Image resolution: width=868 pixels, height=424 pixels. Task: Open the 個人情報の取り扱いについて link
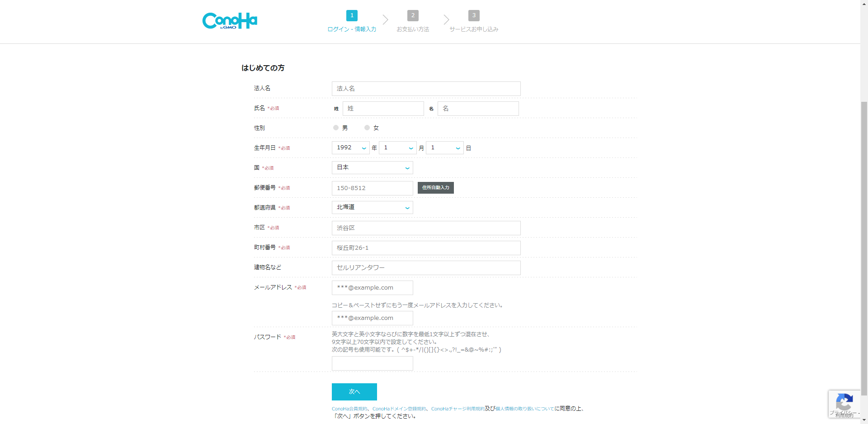click(x=525, y=409)
